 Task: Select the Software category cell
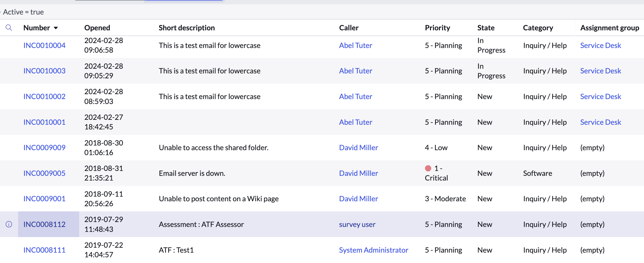click(537, 173)
